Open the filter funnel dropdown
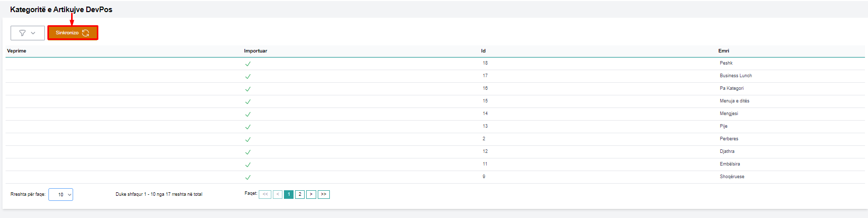Viewport: 868px width, 218px height. [27, 33]
